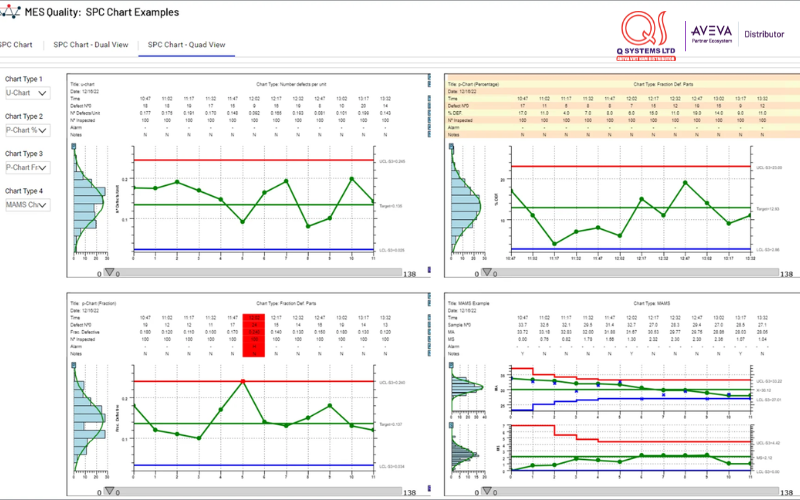The image size is (800, 500).
Task: Click the p-Chart (Percentage) slider triangle handle
Action: 487,272
